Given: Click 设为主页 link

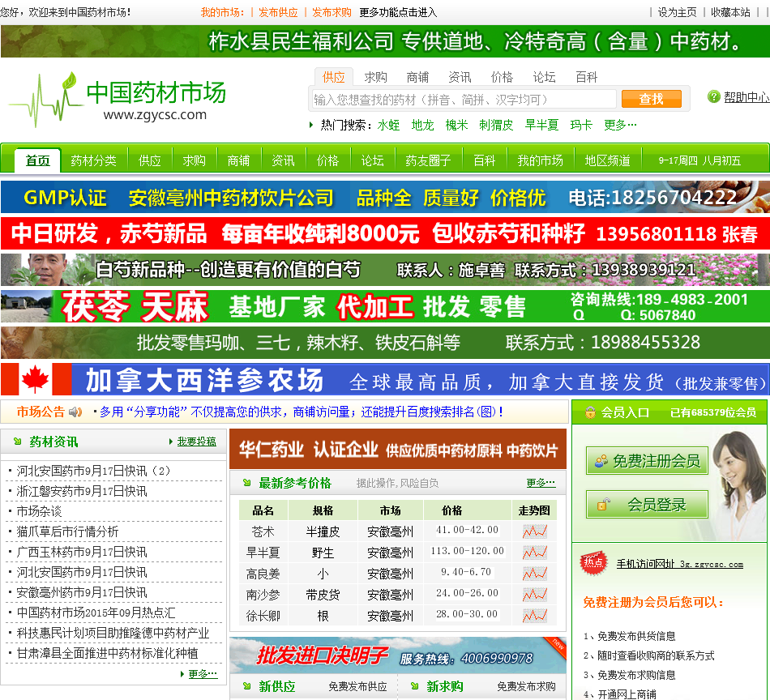Looking at the screenshot, I should pyautogui.click(x=677, y=12).
